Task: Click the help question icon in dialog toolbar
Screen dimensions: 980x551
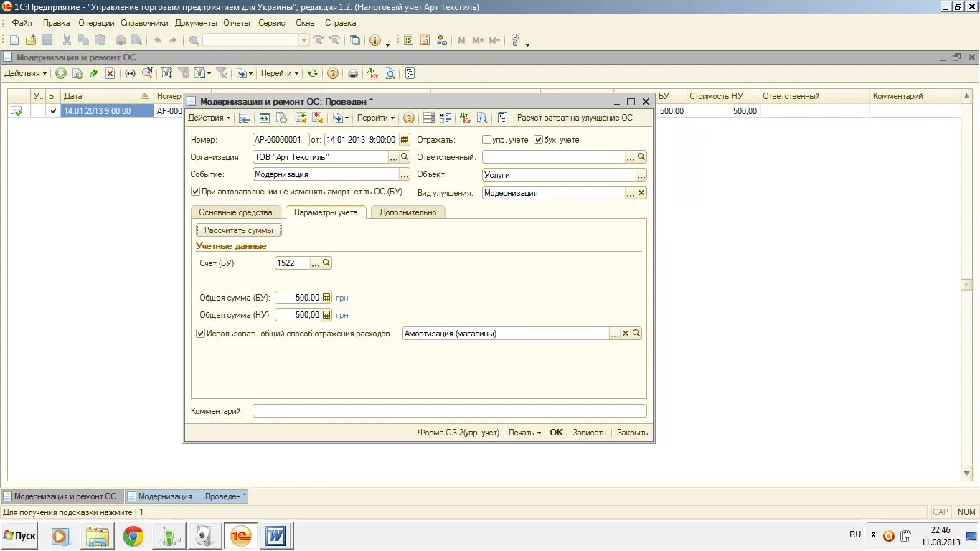Action: [x=409, y=118]
